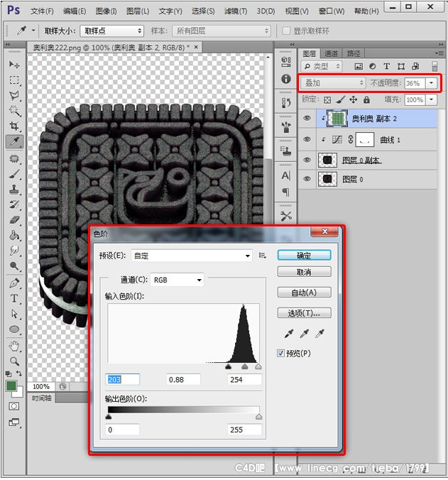
Task: Switch to the 通道 tab
Action: [331, 53]
